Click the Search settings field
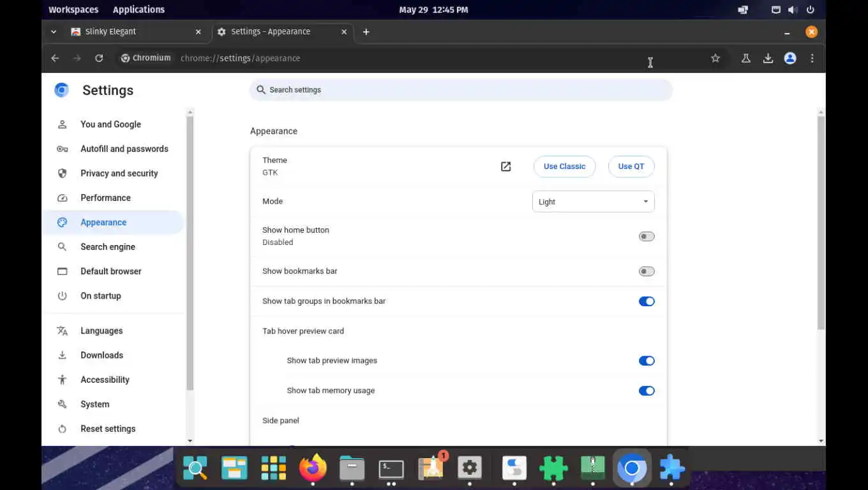This screenshot has width=868, height=490. point(461,90)
